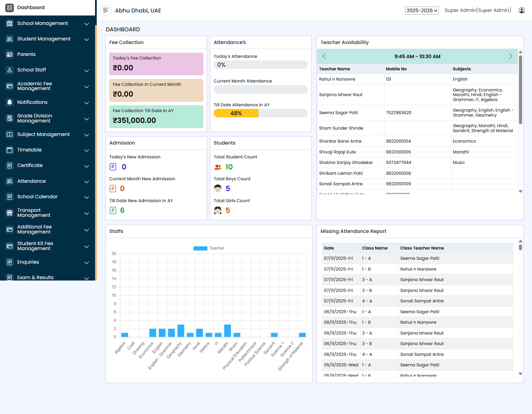Click Super Admin account label
This screenshot has width=532, height=414.
[477, 10]
